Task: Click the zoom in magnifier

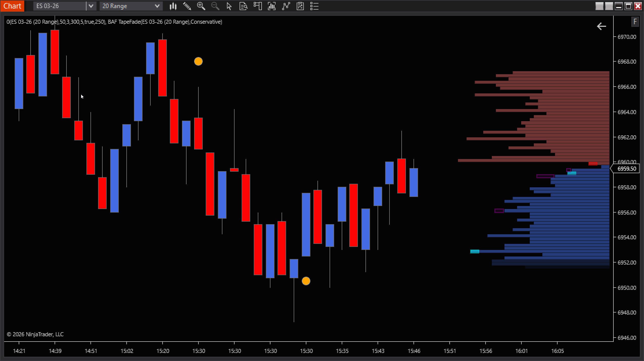Action: tap(201, 6)
